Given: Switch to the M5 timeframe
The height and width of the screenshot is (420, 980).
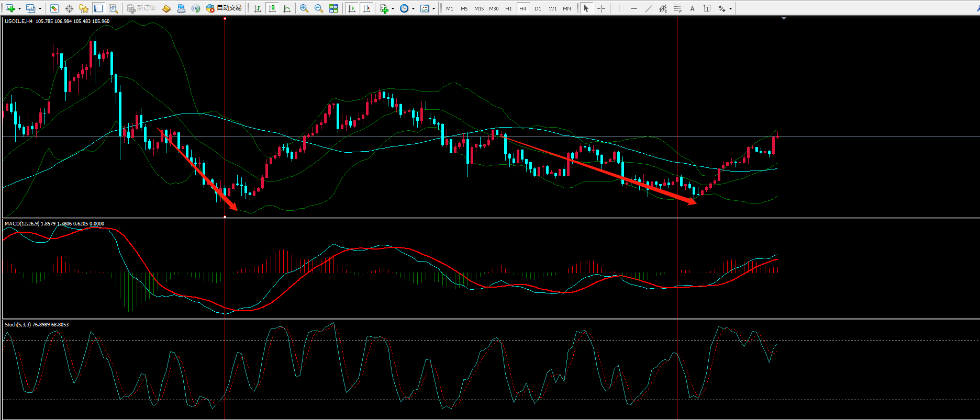Looking at the screenshot, I should [464, 8].
